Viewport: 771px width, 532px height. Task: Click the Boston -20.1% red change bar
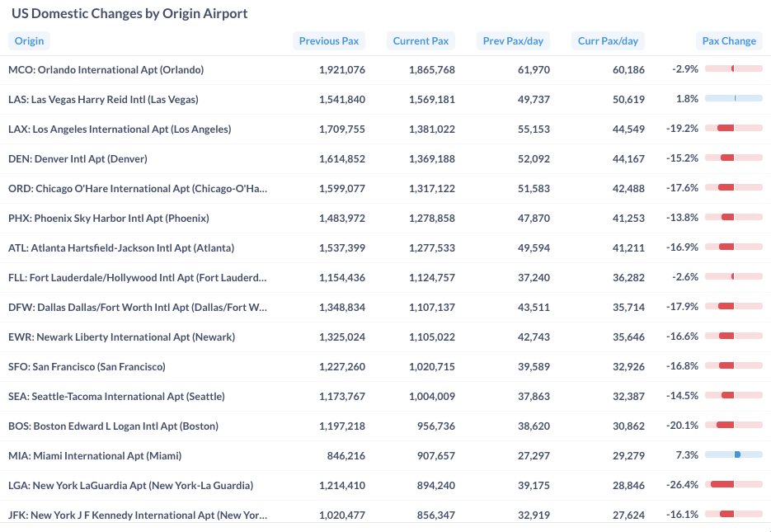tap(725, 425)
